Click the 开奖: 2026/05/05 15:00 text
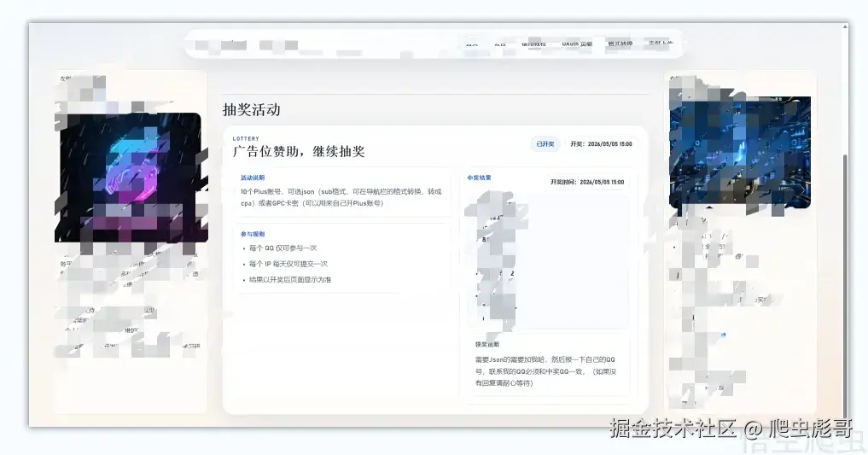Image resolution: width=868 pixels, height=455 pixels. pyautogui.click(x=601, y=144)
